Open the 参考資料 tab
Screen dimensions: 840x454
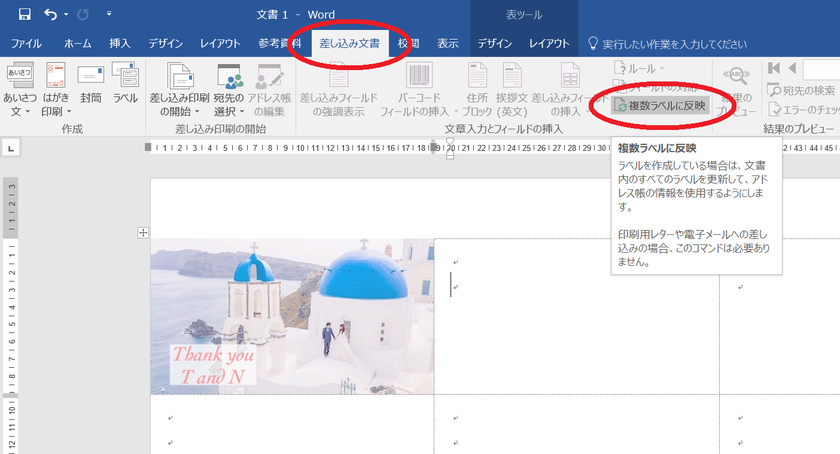click(x=280, y=43)
